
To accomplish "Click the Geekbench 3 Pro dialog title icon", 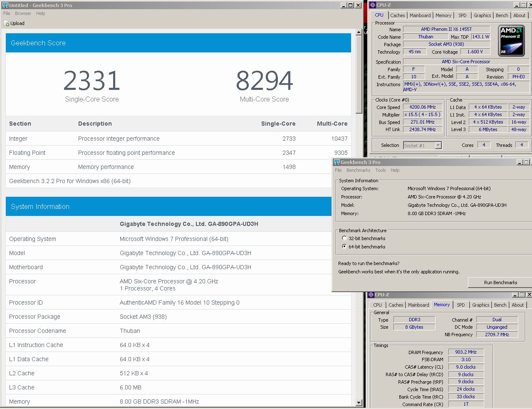I will tap(337, 162).
